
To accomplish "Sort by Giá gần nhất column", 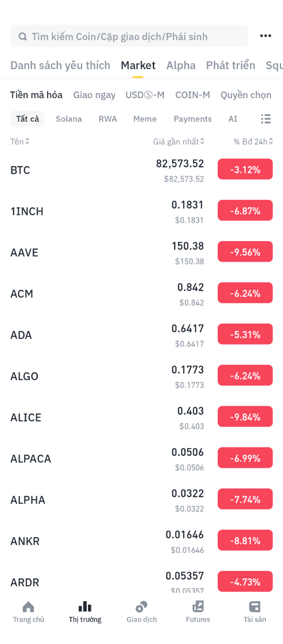I will pos(178,141).
